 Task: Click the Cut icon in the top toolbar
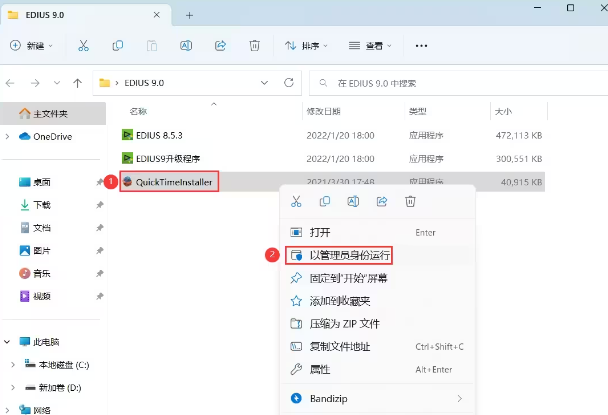(83, 46)
